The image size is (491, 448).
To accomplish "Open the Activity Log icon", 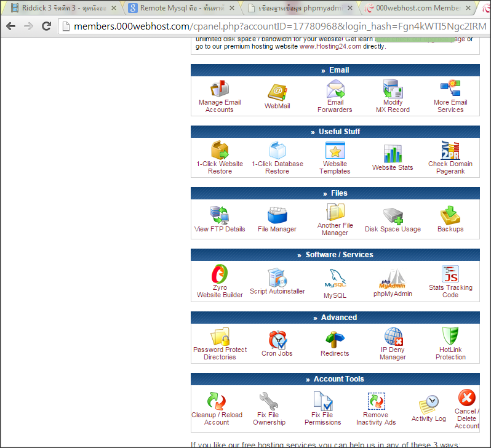I will point(429,404).
